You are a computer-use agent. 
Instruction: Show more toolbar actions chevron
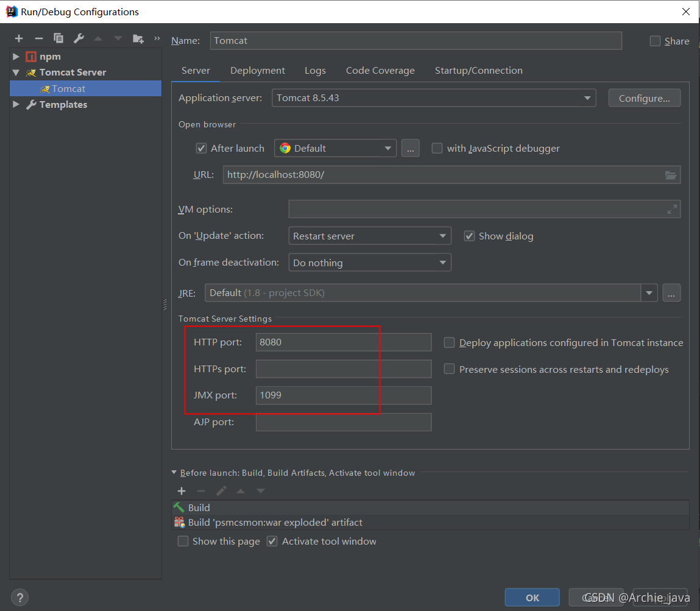tap(157, 38)
